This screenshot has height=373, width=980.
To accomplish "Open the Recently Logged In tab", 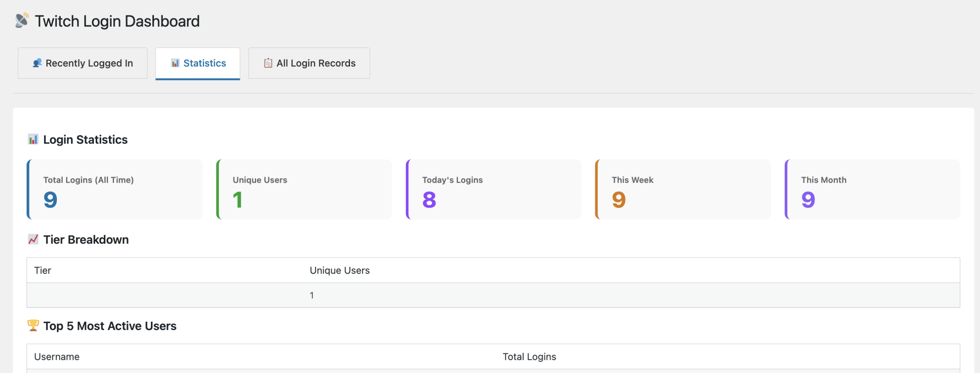I will 83,63.
